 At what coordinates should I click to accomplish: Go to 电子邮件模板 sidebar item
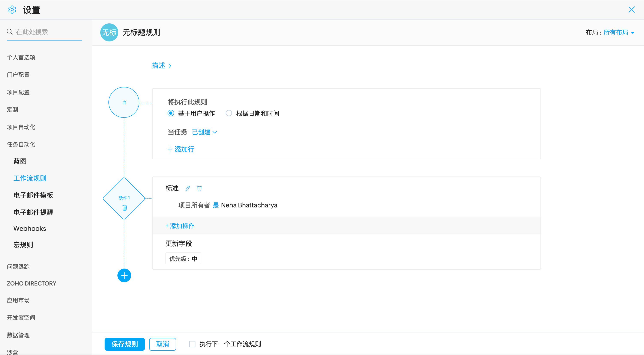point(33,195)
